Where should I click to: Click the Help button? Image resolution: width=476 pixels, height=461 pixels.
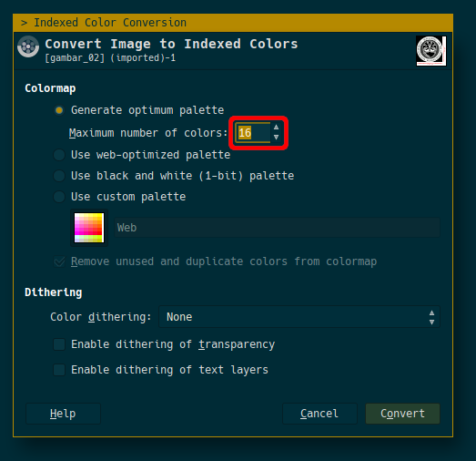63,414
